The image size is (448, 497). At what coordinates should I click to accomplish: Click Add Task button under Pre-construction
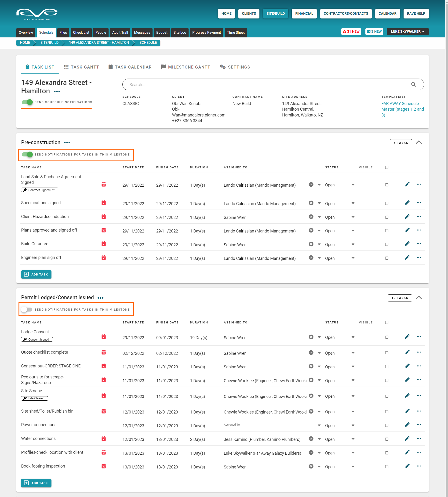click(36, 275)
